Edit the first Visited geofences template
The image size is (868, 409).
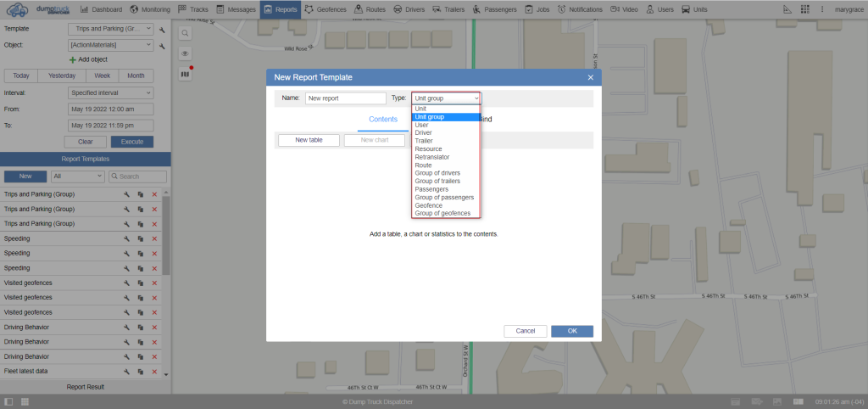[125, 283]
